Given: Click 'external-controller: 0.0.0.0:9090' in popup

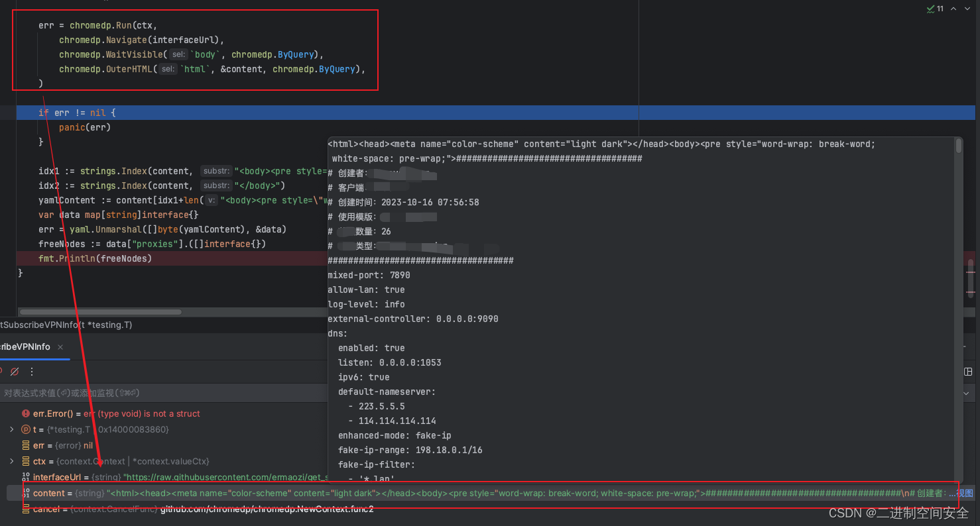Looking at the screenshot, I should point(413,319).
